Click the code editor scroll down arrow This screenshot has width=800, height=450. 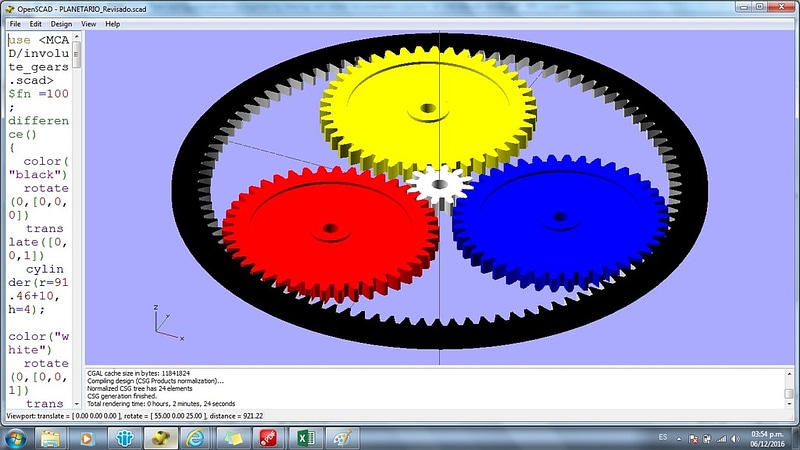point(77,404)
